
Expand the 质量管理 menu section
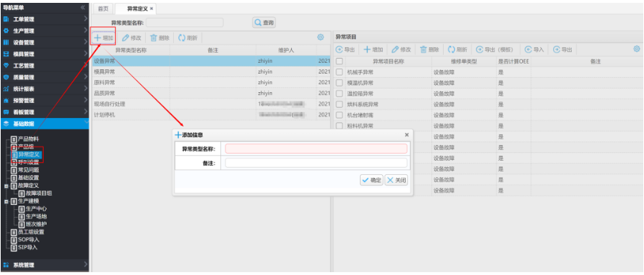click(x=44, y=77)
